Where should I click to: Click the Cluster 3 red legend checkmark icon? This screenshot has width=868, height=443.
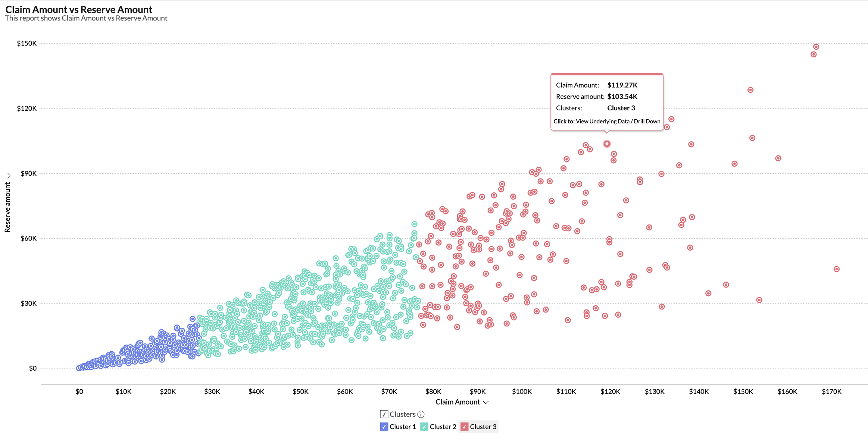465,427
